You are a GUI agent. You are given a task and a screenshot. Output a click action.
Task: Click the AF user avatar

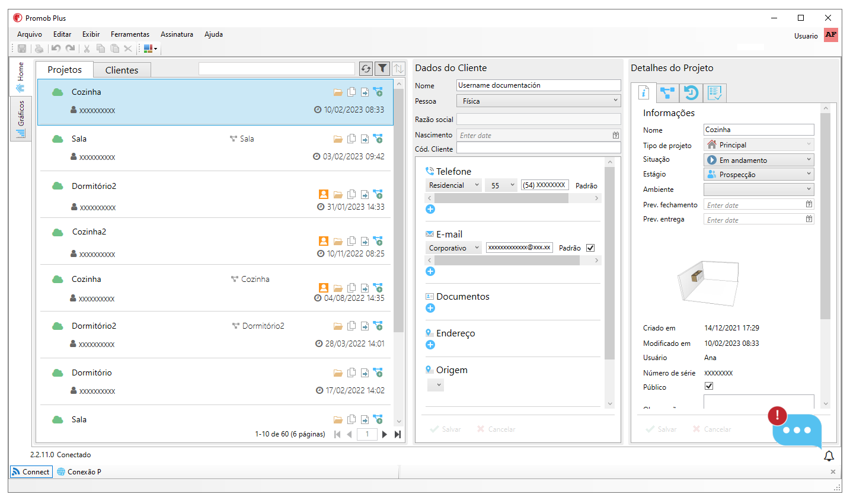831,35
